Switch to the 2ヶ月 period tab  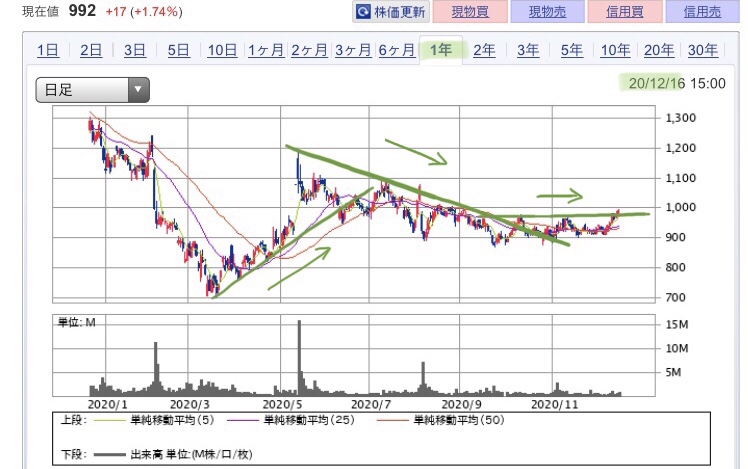tap(310, 50)
